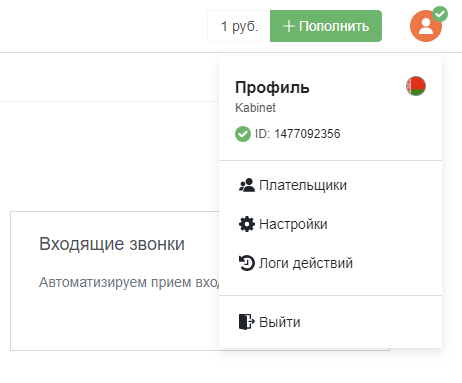Click the Пополнить top-up button
This screenshot has width=462, height=383.
pyautogui.click(x=326, y=26)
